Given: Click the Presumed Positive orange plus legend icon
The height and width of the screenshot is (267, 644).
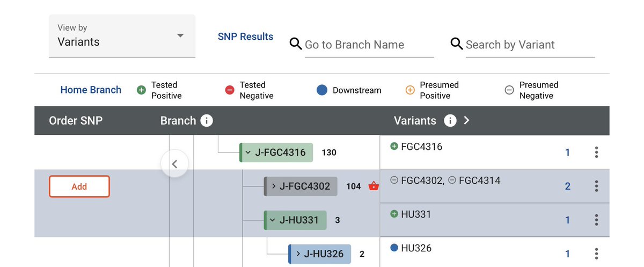Looking at the screenshot, I should point(410,90).
